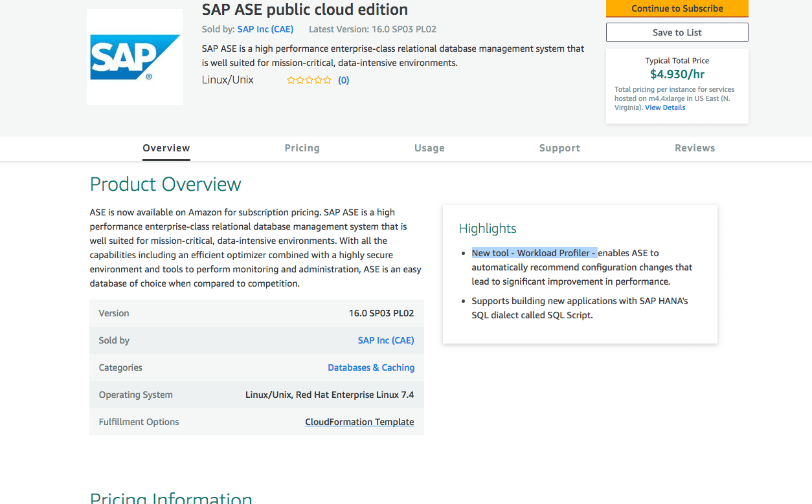
Task: Click the 'SQL dialect called SQL Script' highlight
Action: [532, 315]
